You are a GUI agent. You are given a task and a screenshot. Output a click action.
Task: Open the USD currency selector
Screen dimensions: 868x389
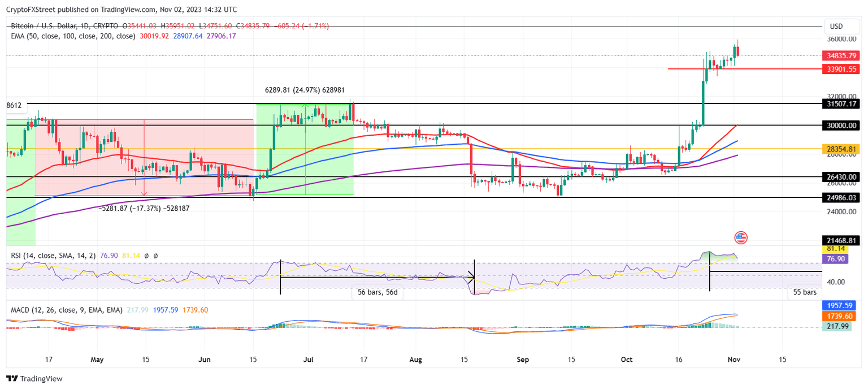(841, 25)
